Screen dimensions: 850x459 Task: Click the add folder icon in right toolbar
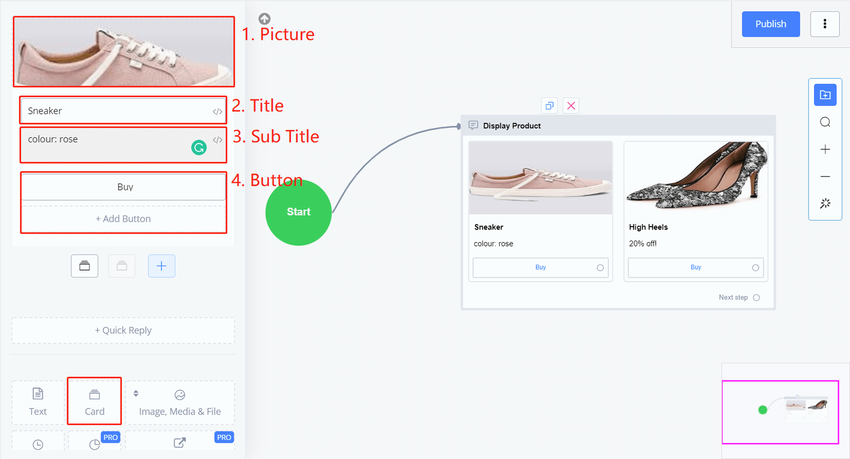pyautogui.click(x=825, y=95)
